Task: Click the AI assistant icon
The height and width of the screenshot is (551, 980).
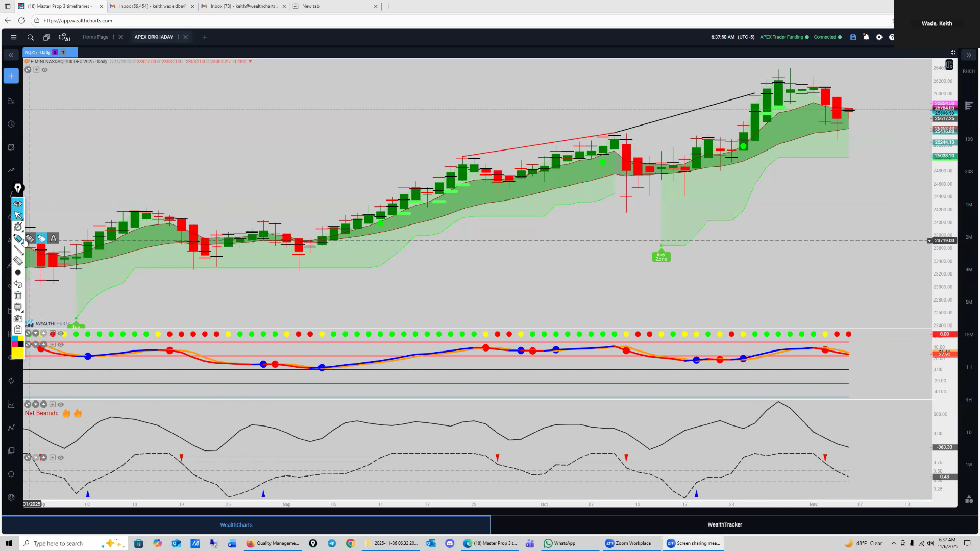Action: click(64, 37)
